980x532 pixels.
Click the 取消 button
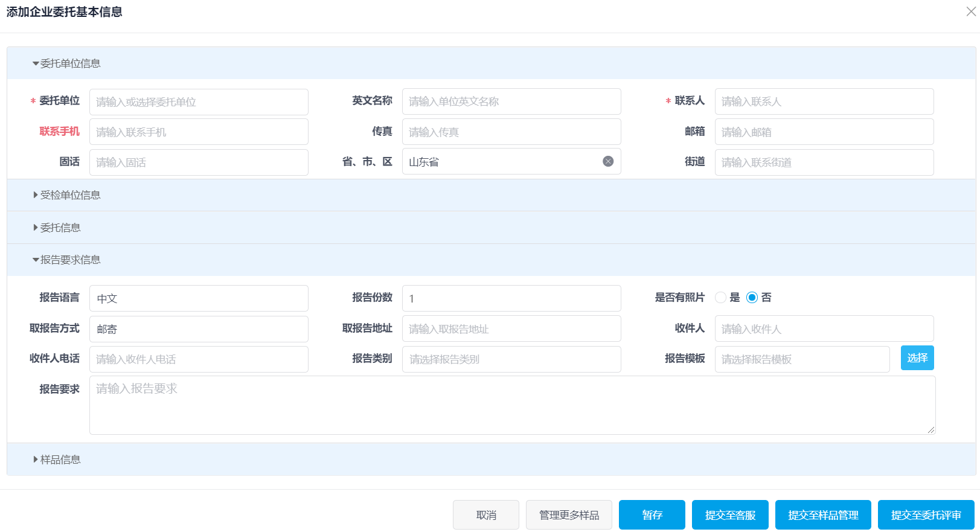click(486, 515)
